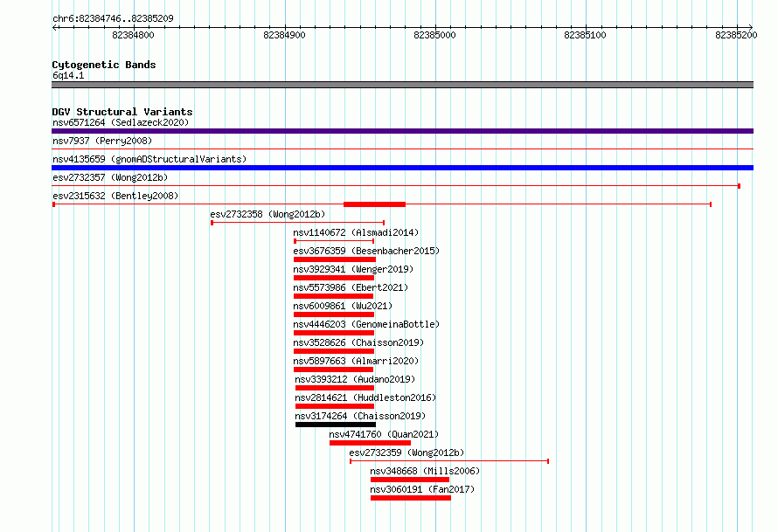Click the nsv3174264 (Chaisson2019) label
The height and width of the screenshot is (532, 778).
tap(360, 416)
